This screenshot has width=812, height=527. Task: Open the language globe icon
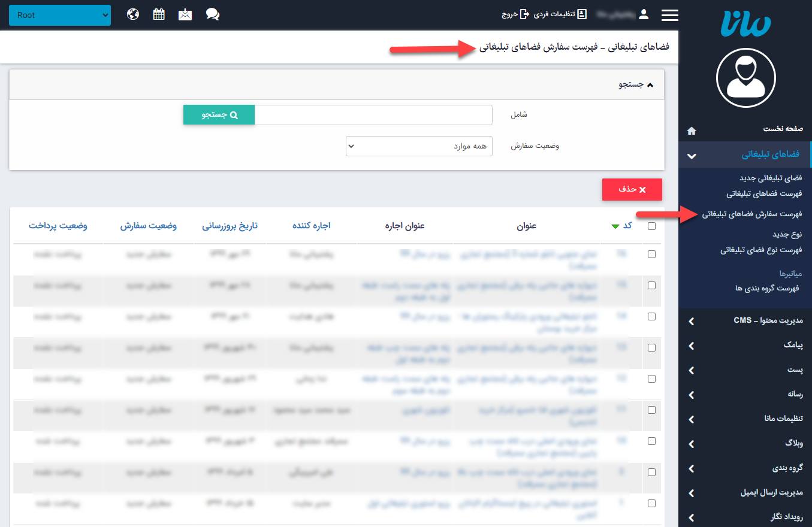(132, 14)
